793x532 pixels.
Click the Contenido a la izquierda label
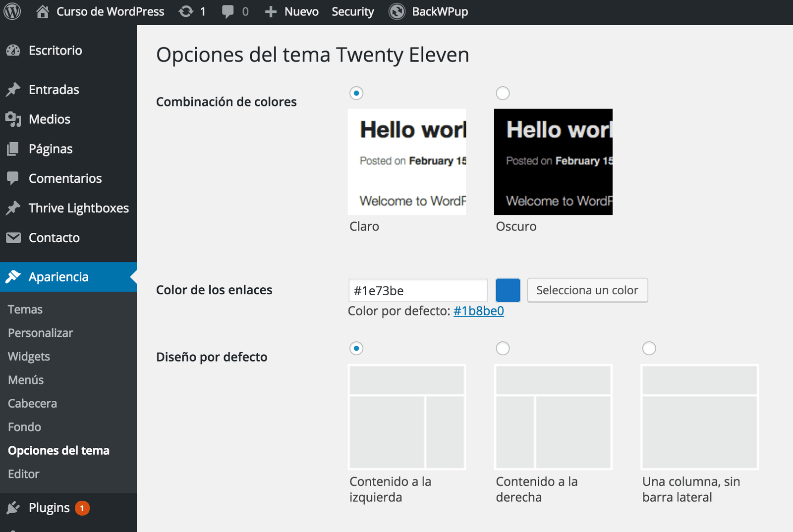pos(391,489)
